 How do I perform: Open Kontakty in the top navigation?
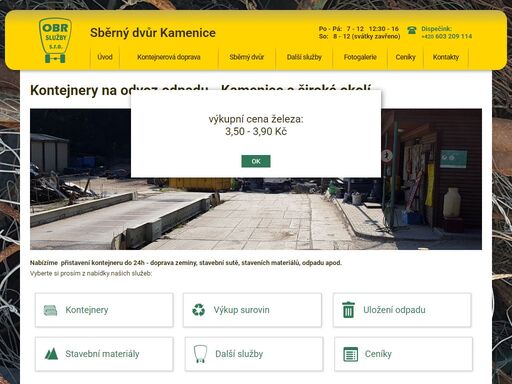click(x=446, y=57)
